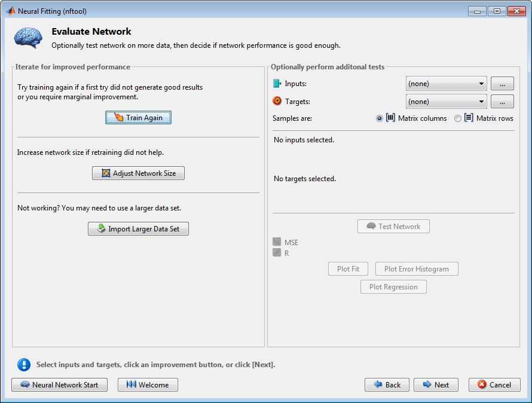Maximize the nftool window
The image size is (532, 403).
[497, 11]
